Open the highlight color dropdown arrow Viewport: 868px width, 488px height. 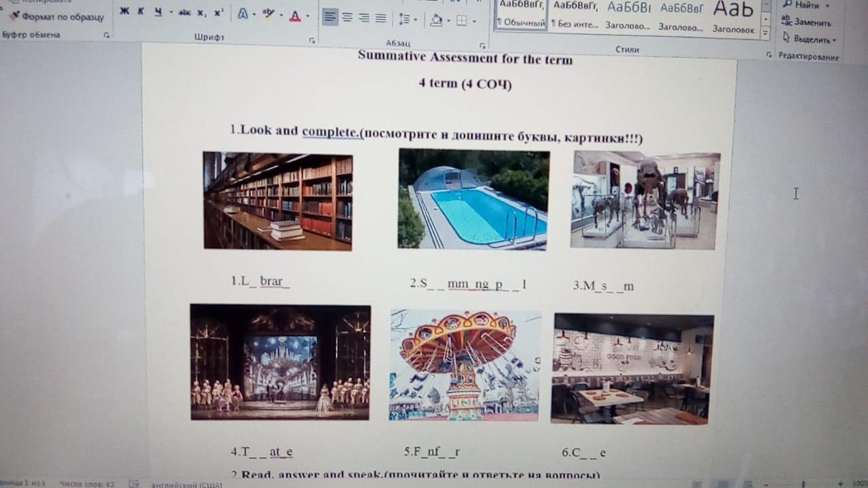(x=280, y=16)
